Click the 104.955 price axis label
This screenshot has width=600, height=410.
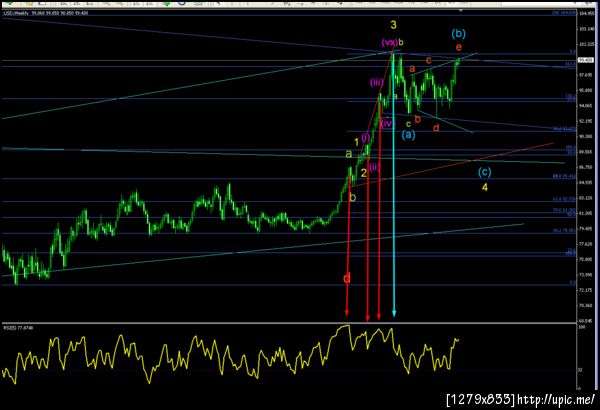tap(586, 13)
